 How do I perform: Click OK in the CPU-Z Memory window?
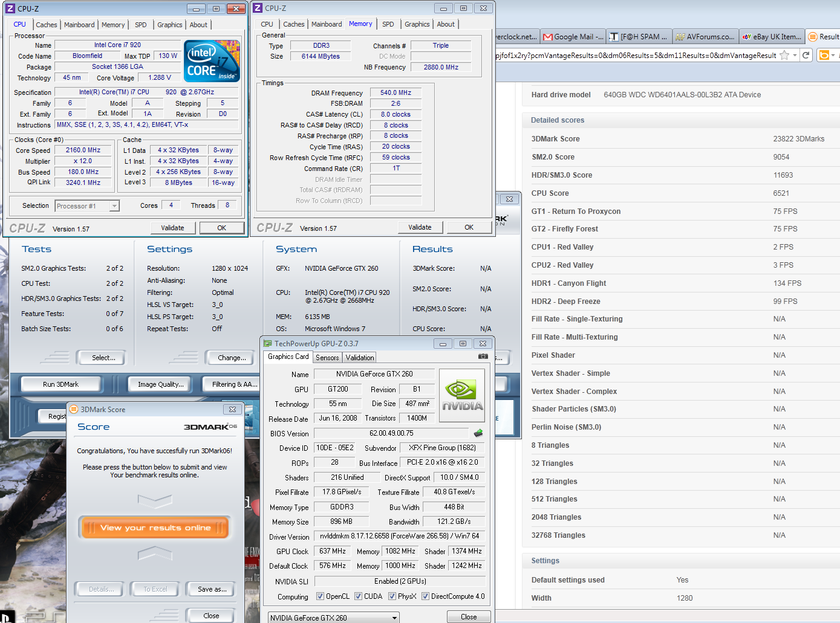click(469, 227)
